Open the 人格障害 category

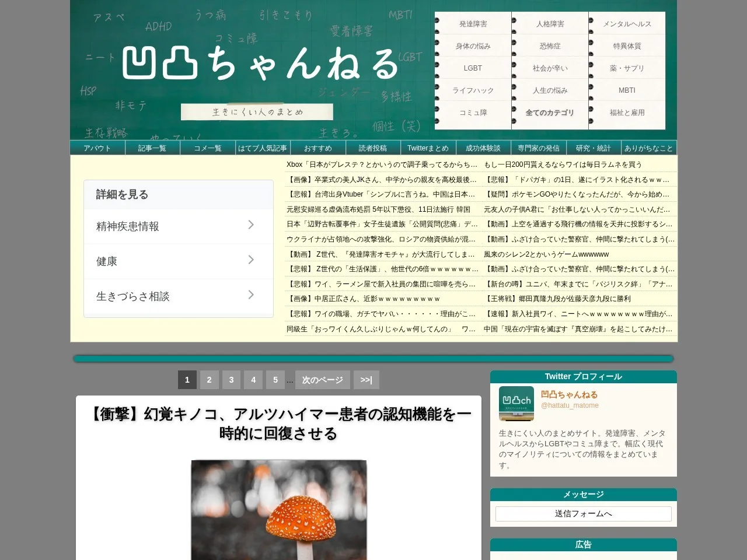[x=550, y=24]
